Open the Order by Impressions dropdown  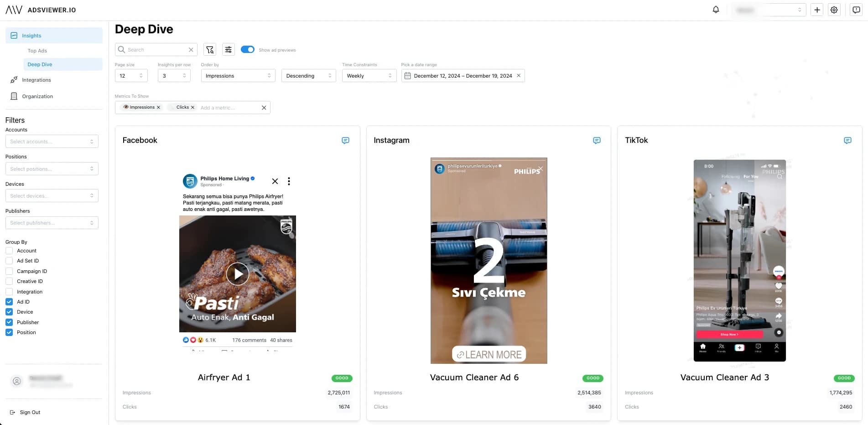[x=238, y=76]
